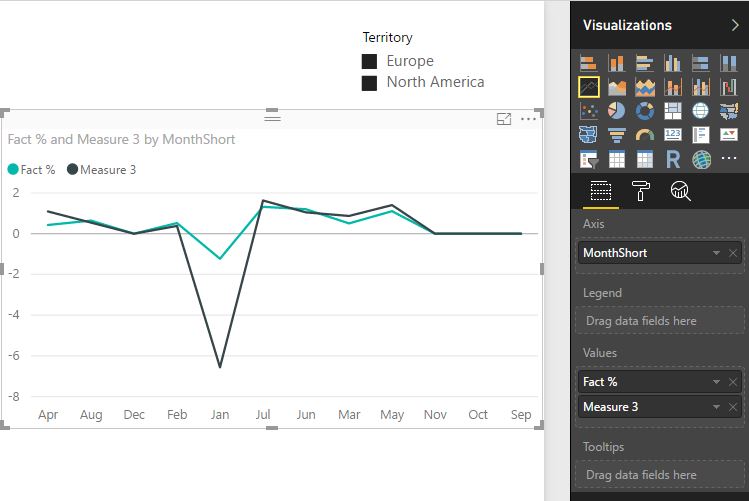This screenshot has height=501, width=749.
Task: Select the globe map visualization
Action: (x=700, y=111)
